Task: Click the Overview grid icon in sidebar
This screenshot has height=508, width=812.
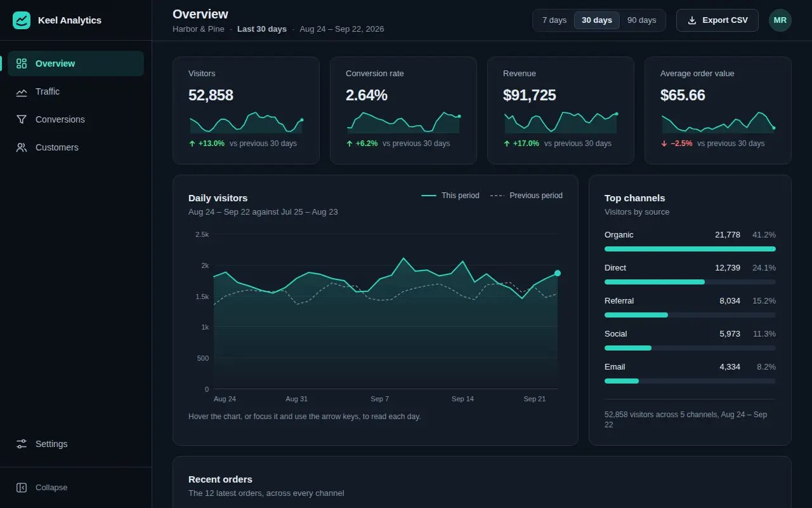Action: coord(22,63)
